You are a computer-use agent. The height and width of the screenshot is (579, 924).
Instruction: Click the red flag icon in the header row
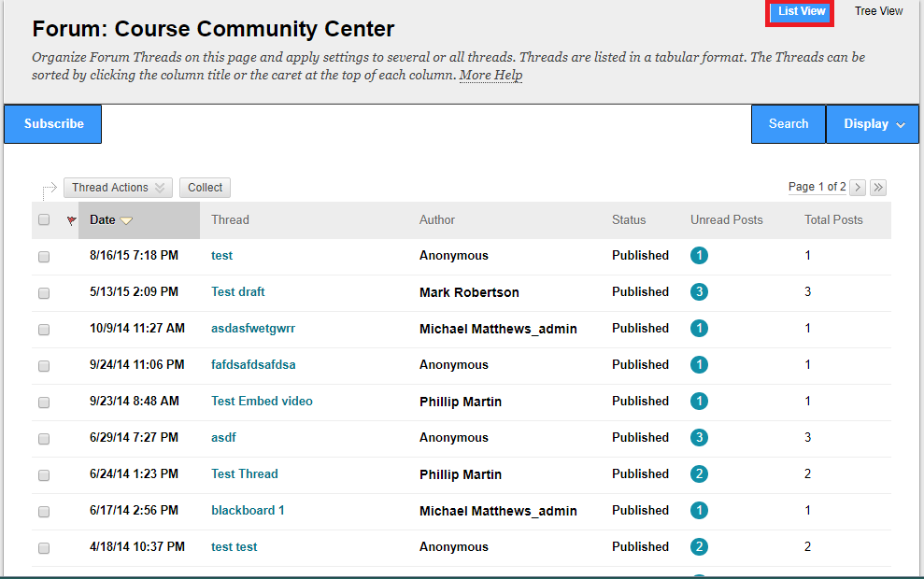[x=71, y=219]
